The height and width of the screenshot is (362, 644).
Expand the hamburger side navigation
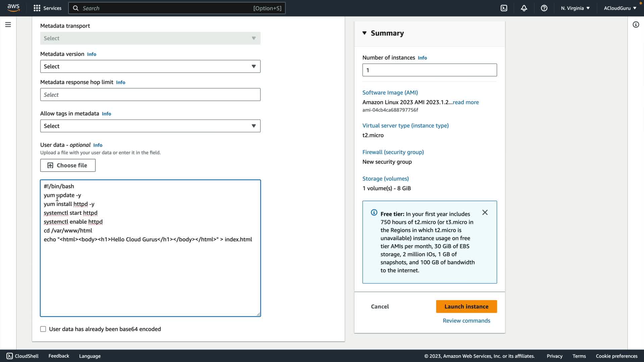(x=8, y=24)
